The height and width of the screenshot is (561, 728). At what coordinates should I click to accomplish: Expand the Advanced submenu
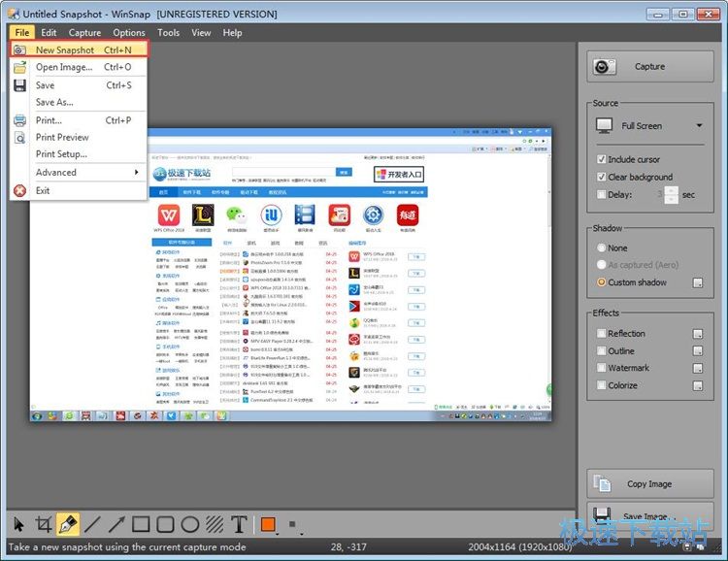point(85,173)
